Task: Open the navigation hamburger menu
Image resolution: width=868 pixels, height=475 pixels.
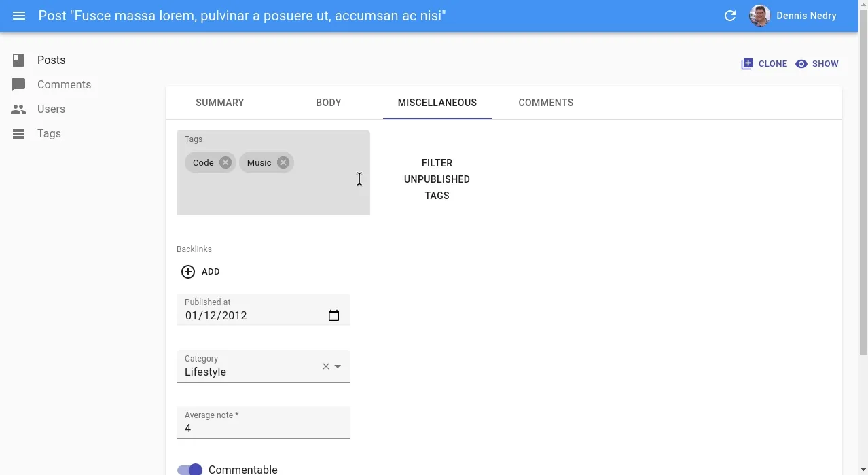Action: [x=18, y=15]
